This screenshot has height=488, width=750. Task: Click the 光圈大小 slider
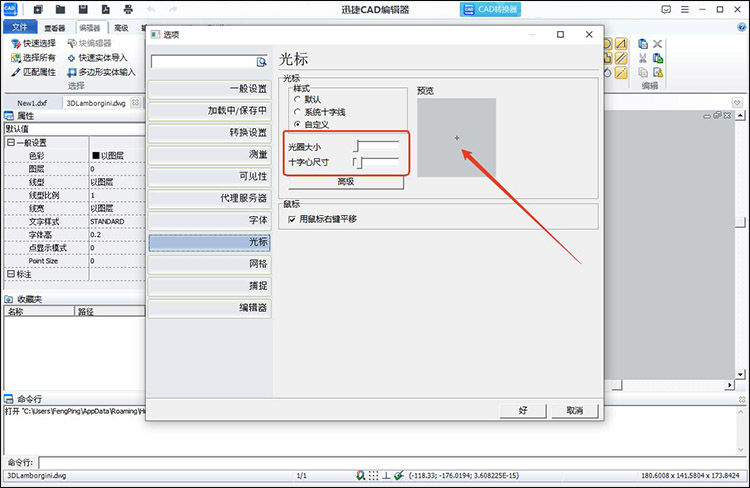pyautogui.click(x=376, y=146)
